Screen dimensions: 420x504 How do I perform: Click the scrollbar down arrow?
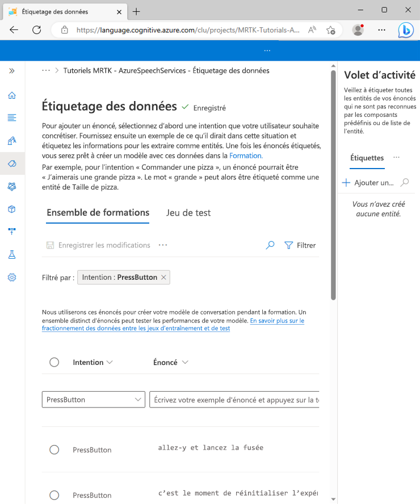click(333, 499)
